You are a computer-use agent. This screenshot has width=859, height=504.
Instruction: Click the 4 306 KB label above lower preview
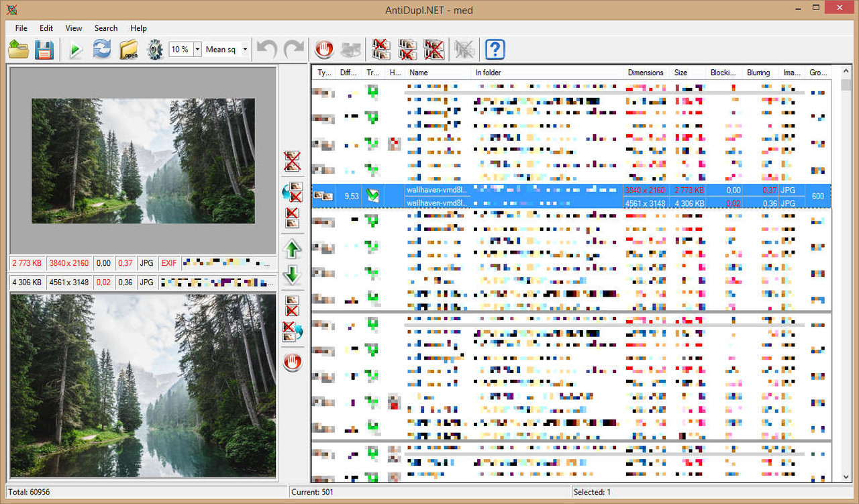[x=28, y=283]
